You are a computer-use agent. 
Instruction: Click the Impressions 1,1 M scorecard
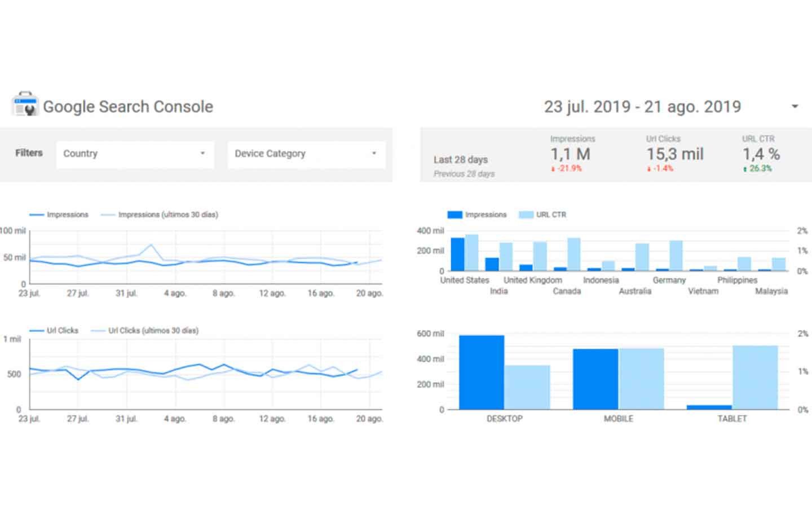coord(572,154)
